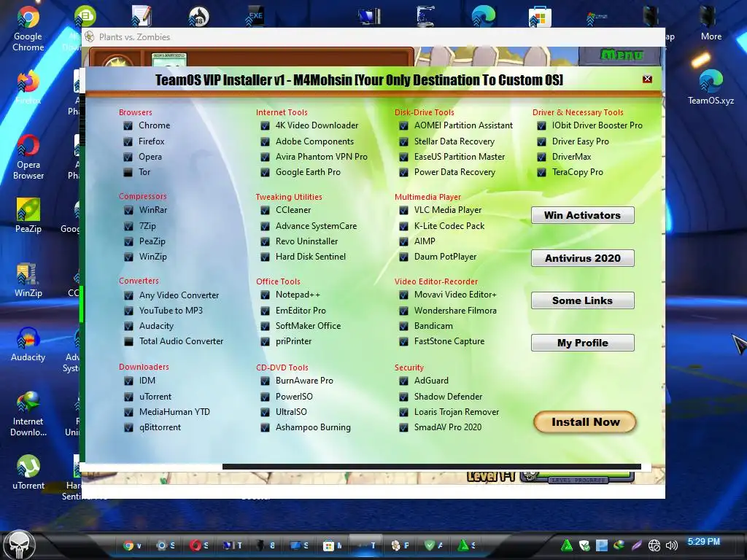
Task: Open the More desktop icon
Action: click(711, 24)
